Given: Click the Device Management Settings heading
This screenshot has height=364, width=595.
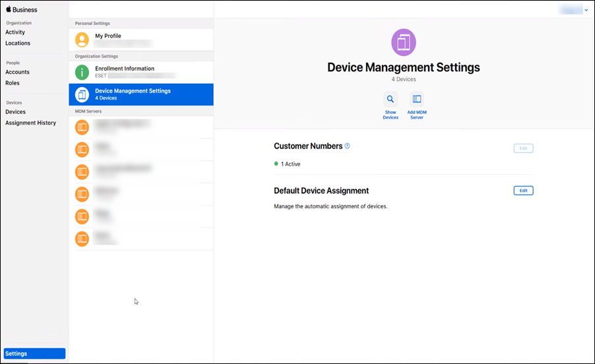Looking at the screenshot, I should pyautogui.click(x=403, y=67).
